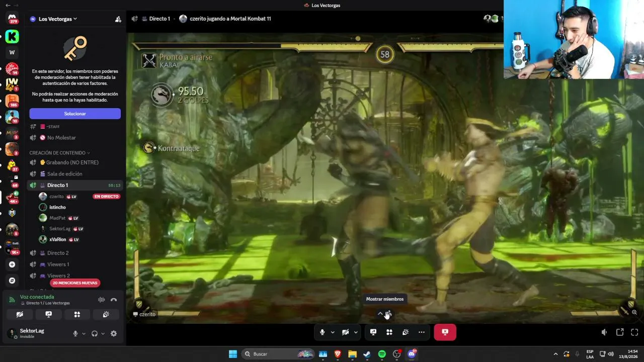
Task: Click user czerito in Directo 1
Action: pyautogui.click(x=56, y=197)
